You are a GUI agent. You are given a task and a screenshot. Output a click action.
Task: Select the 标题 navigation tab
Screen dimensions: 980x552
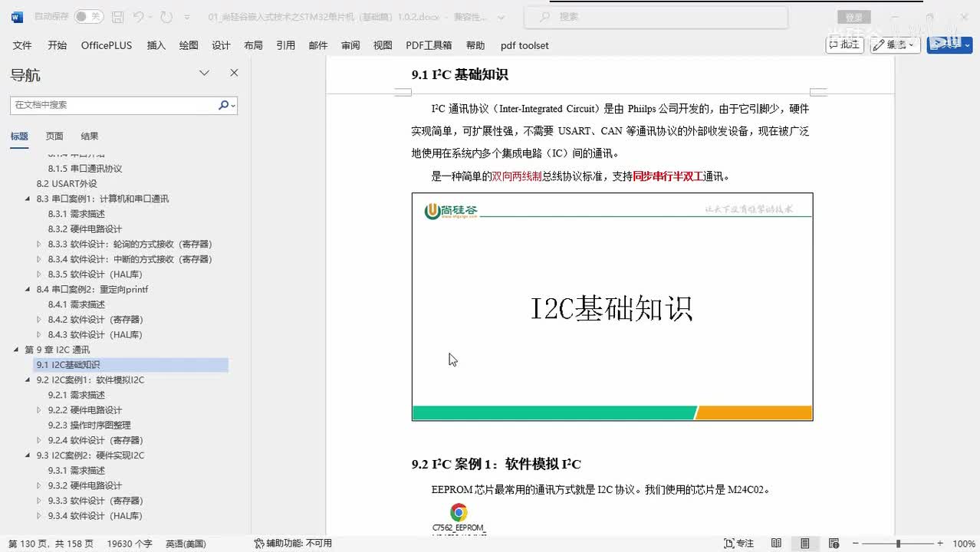point(19,136)
